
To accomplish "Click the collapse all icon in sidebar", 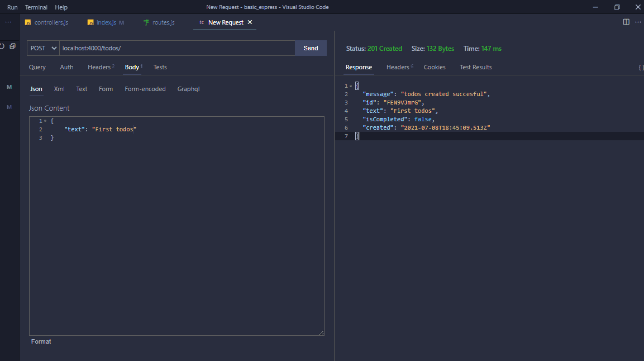I will coord(13,46).
